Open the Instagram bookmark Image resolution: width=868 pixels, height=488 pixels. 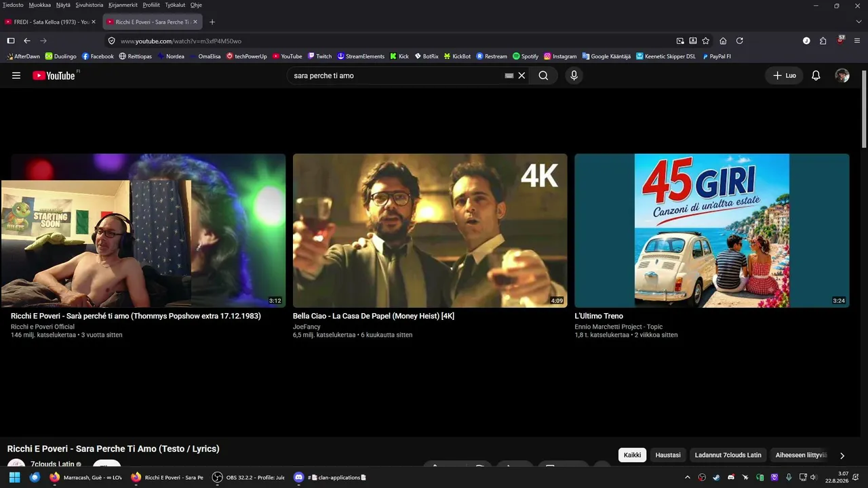pos(560,56)
